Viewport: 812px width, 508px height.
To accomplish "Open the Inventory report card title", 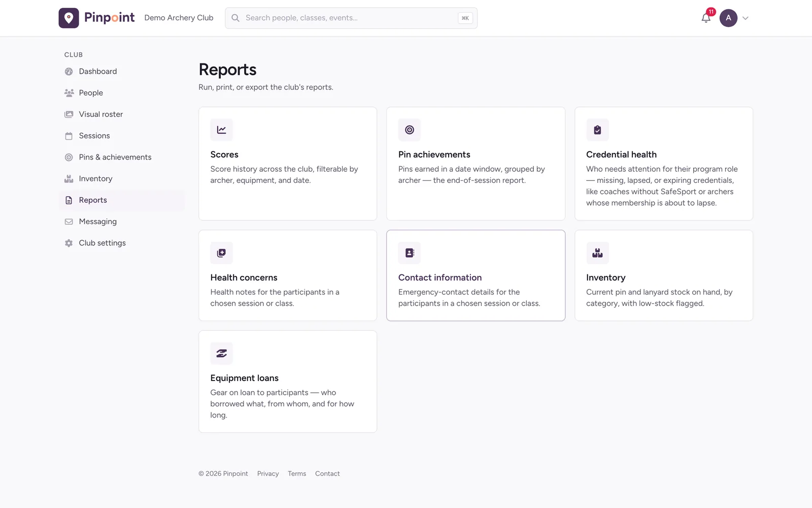I will click(x=606, y=277).
